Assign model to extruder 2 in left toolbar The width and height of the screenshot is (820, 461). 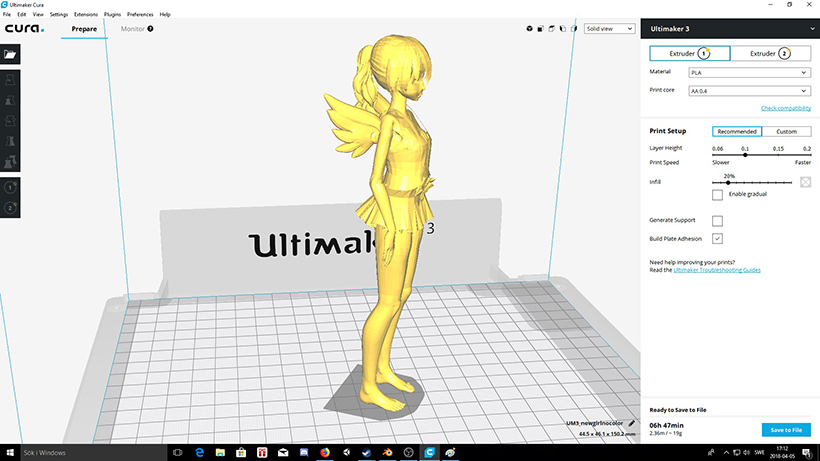[x=10, y=208]
